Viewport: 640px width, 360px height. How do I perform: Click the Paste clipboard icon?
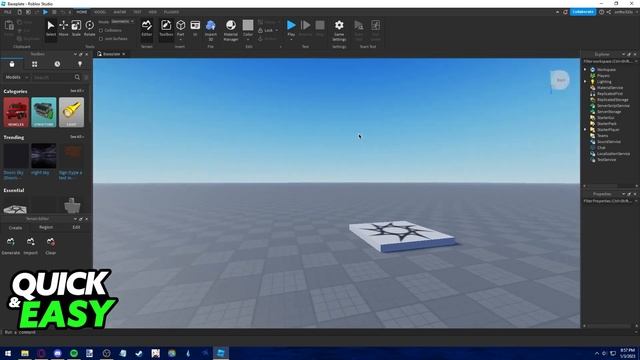point(9,27)
